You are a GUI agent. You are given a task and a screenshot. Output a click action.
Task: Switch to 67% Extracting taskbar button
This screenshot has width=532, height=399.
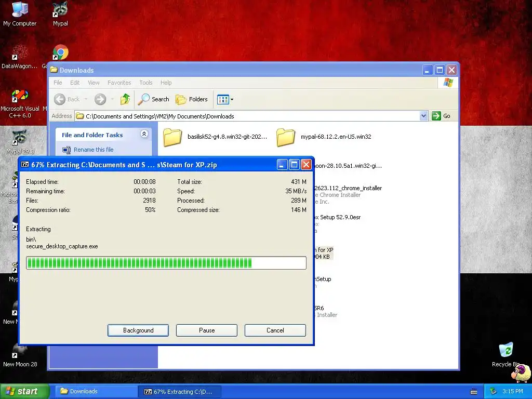[x=180, y=392]
